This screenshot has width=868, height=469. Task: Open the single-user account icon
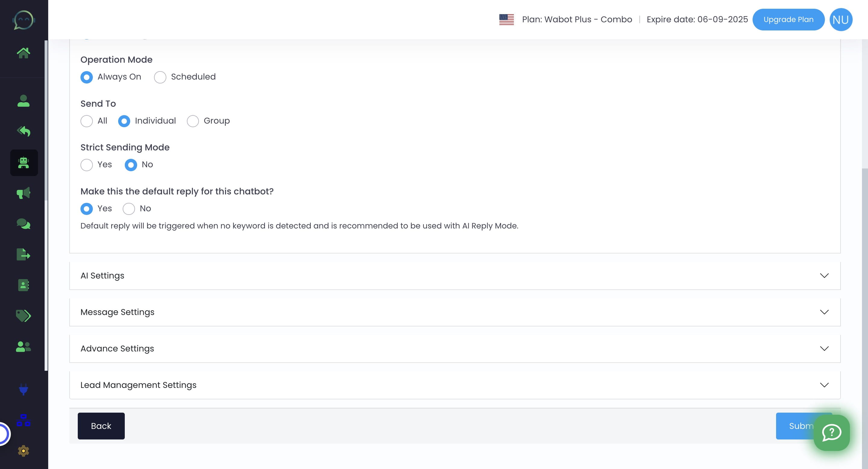point(24,101)
